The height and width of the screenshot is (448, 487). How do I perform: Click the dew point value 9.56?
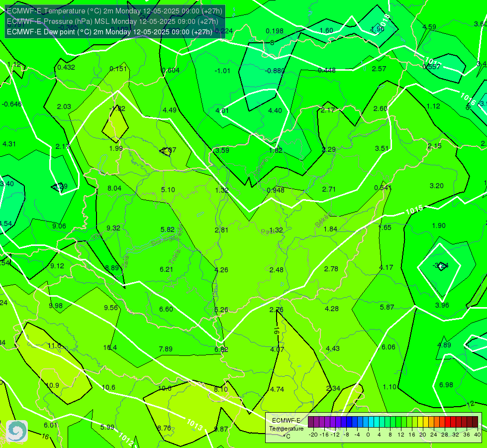[111, 308]
